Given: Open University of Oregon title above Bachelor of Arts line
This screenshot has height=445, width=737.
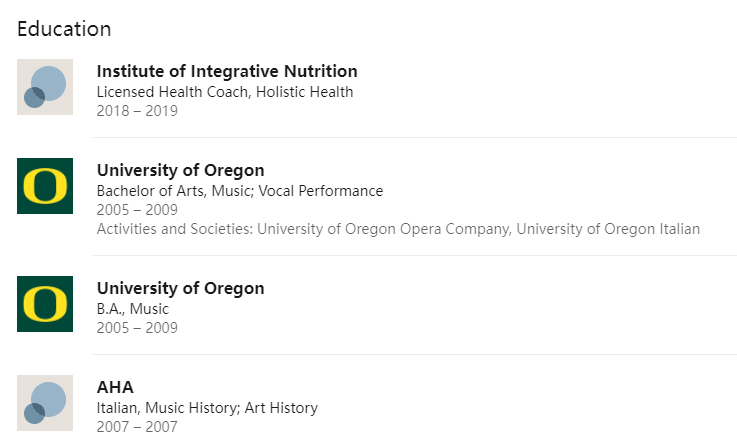Looking at the screenshot, I should [x=180, y=170].
